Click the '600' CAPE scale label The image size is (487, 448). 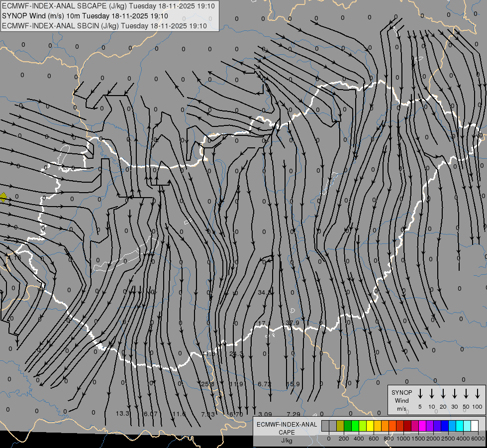(x=374, y=439)
